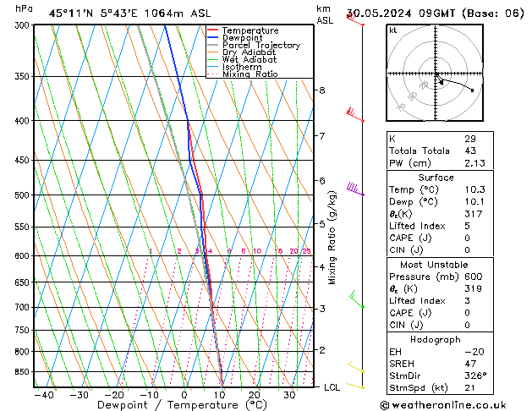This screenshot has width=532, height=411.
Task: Click the Totals Totals value 43
Action: tap(470, 151)
